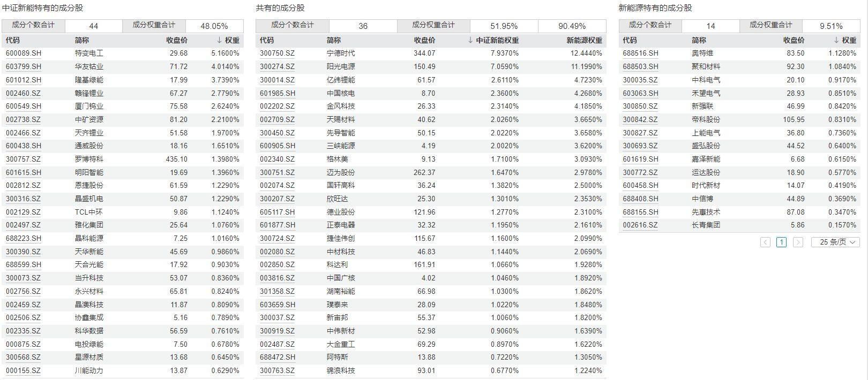Open stock code 300750.SZ 宁德时代
Image resolution: width=868 pixels, height=380 pixels.
click(277, 54)
